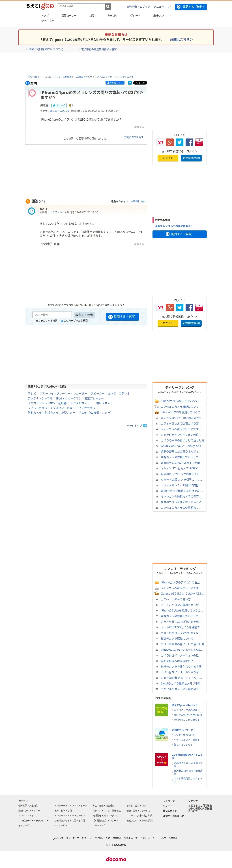
Task: Click the questioner's pink avatar icon
Action: coord(32,93)
